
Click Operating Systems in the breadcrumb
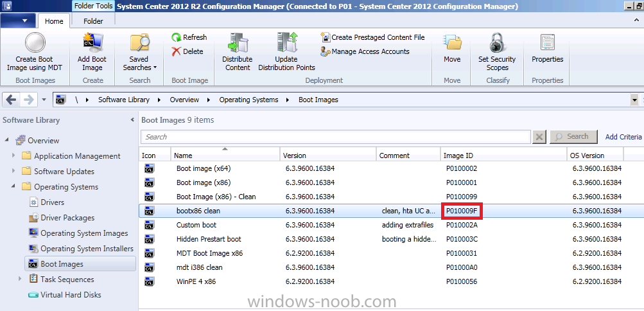tap(248, 100)
